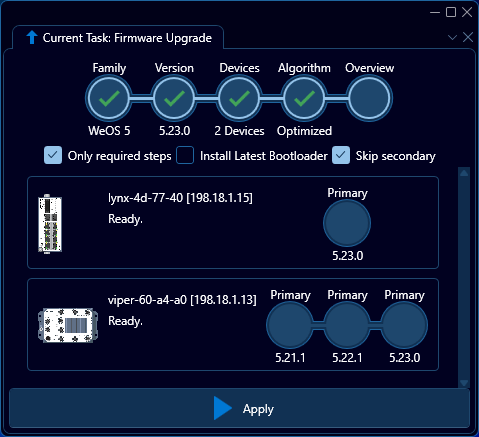Click the Algorithm step circle

coord(304,98)
